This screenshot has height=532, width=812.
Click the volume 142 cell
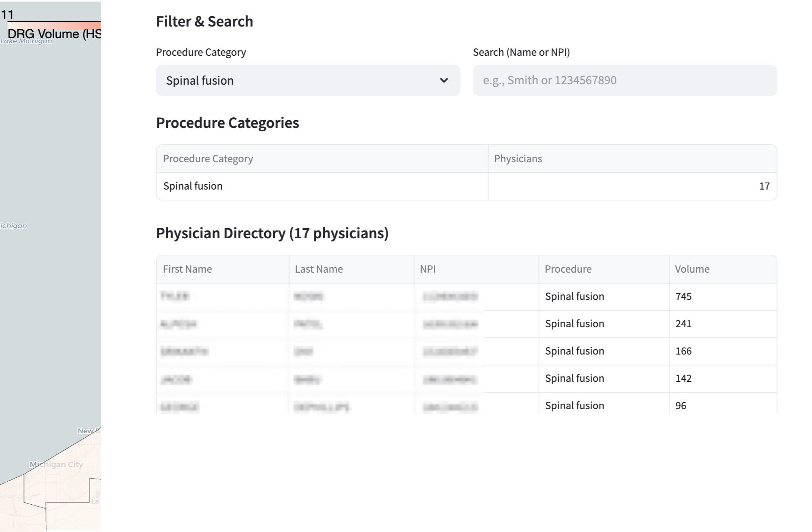[x=683, y=378]
